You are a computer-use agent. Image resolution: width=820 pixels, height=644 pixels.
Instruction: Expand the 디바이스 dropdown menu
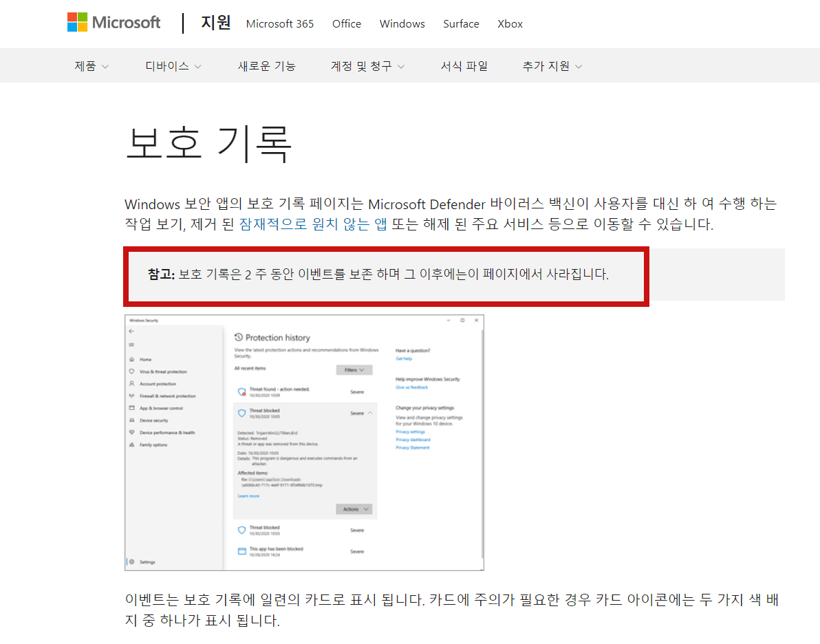pos(173,66)
